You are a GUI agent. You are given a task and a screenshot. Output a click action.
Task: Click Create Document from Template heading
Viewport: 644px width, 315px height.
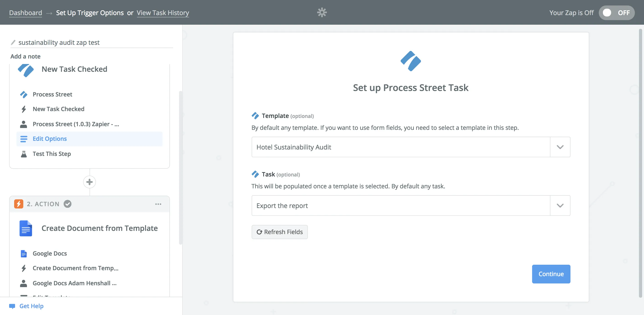[100, 228]
